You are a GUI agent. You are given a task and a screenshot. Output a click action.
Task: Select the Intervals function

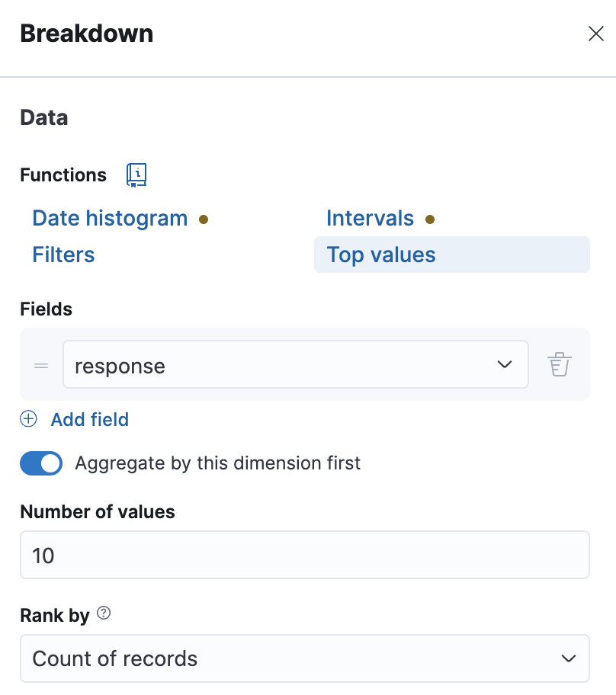370,219
